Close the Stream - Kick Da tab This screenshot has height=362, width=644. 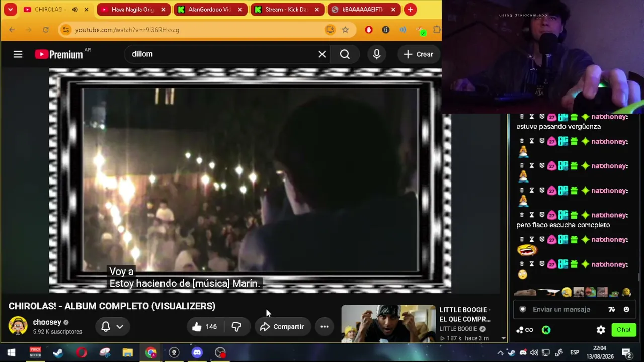tap(316, 10)
